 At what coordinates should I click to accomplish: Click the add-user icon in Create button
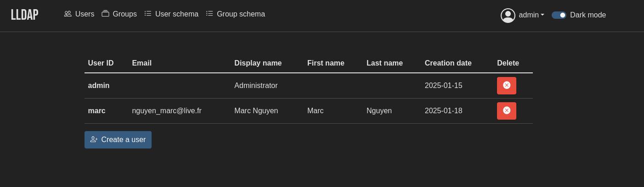click(94, 139)
